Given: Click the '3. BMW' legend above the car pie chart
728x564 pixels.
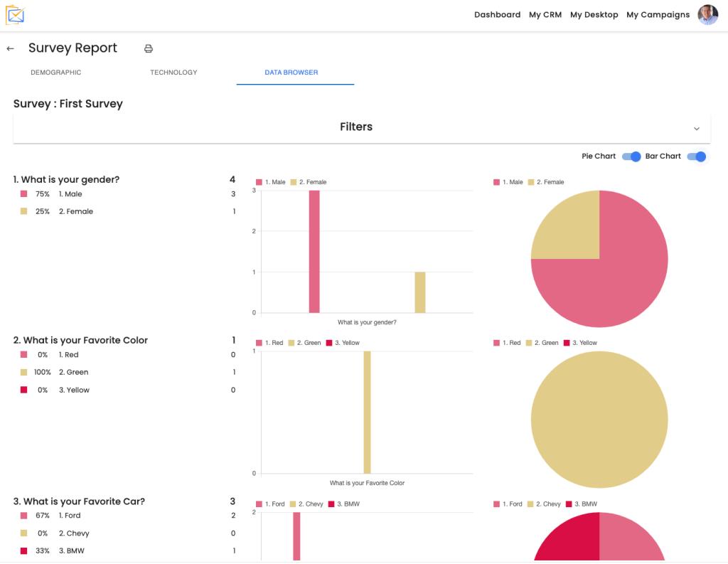Looking at the screenshot, I should tap(584, 504).
